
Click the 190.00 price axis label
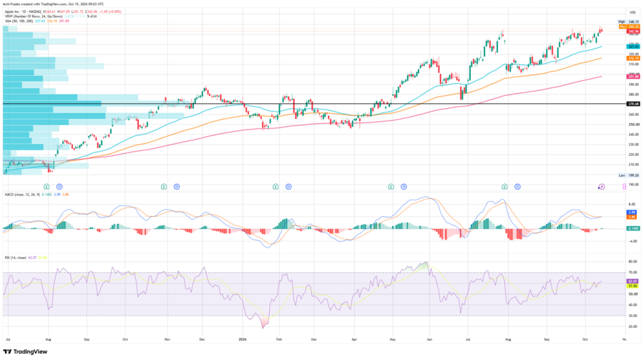[633, 185]
